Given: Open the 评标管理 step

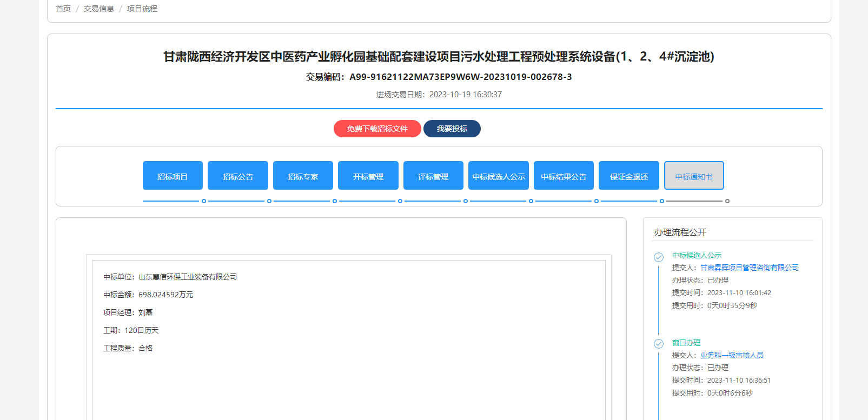Looking at the screenshot, I should 433,176.
